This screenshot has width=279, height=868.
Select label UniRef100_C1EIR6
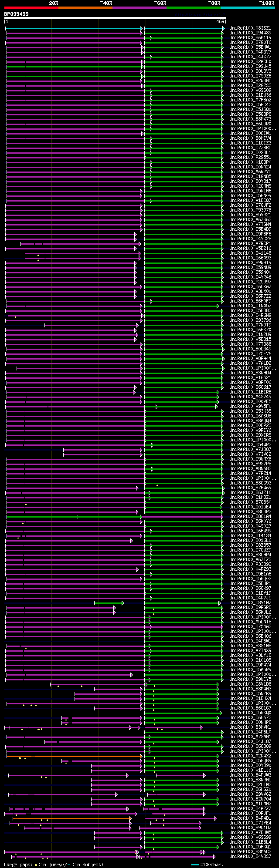click(x=250, y=392)
